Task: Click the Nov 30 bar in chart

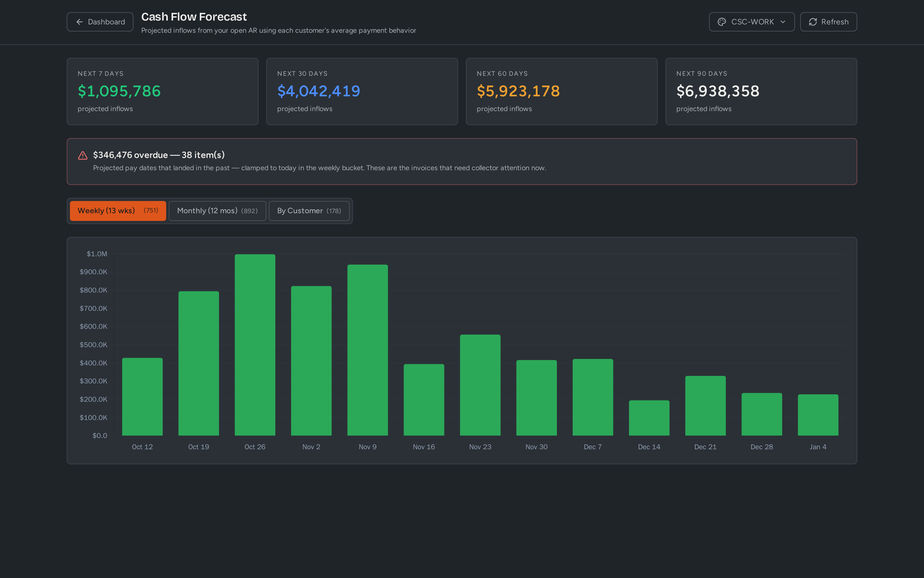Action: pos(536,398)
